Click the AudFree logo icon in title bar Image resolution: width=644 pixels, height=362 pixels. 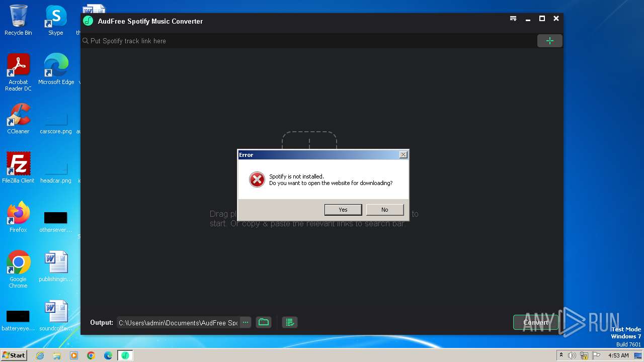pos(88,21)
